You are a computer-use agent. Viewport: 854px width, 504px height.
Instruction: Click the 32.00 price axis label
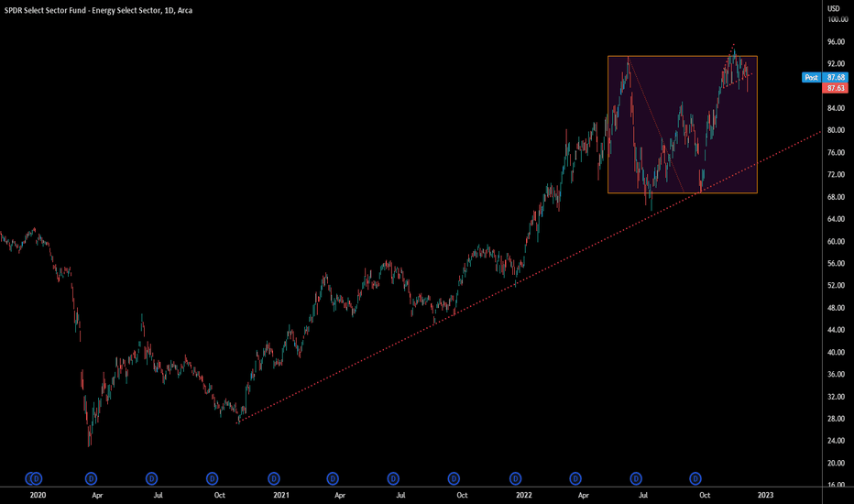[x=836, y=397]
